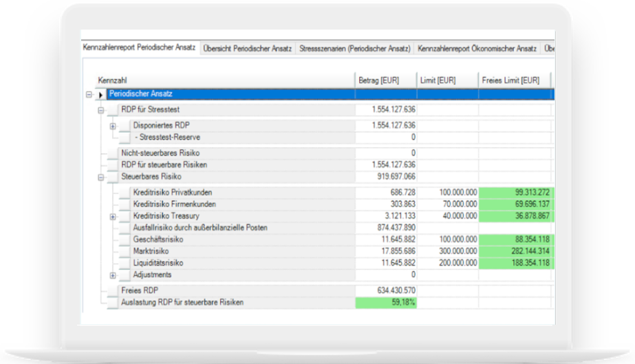The image size is (635, 364).
Task: Select the Nicht-steuerbares Risiko row
Action: click(x=330, y=153)
